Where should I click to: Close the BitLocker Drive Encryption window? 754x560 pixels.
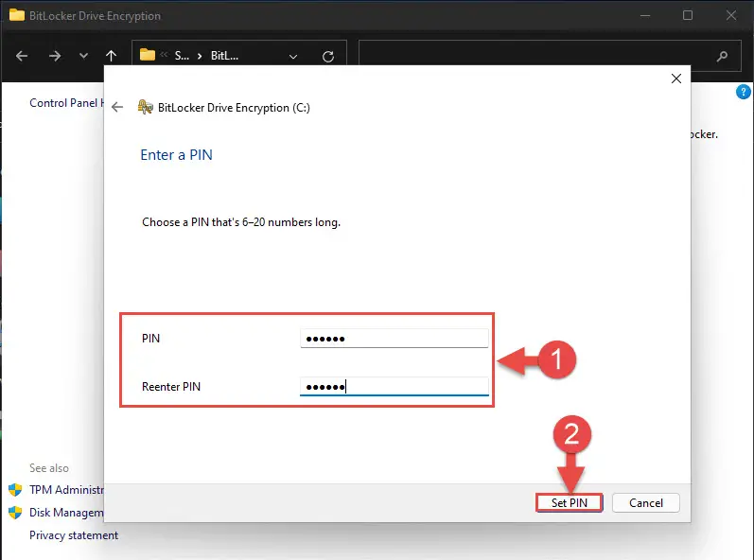tap(731, 15)
